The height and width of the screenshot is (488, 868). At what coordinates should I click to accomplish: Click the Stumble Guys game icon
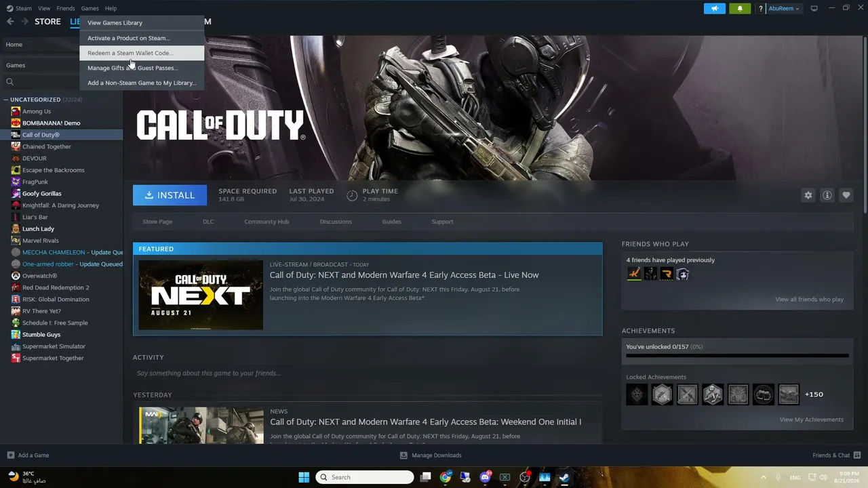(x=16, y=335)
